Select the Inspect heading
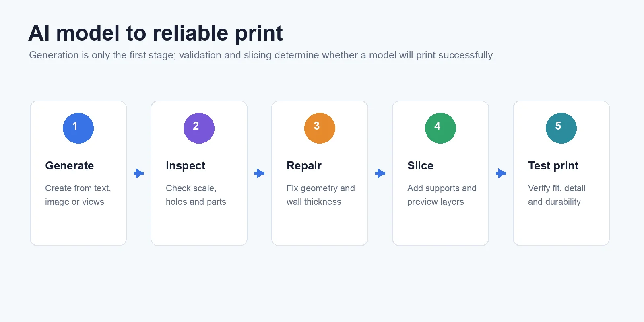 [x=186, y=165]
